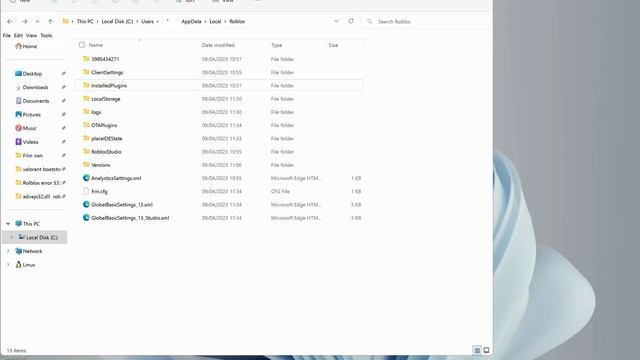Open the valorant boosts pinned folder
Screen dimensions: 640x360
click(38, 169)
